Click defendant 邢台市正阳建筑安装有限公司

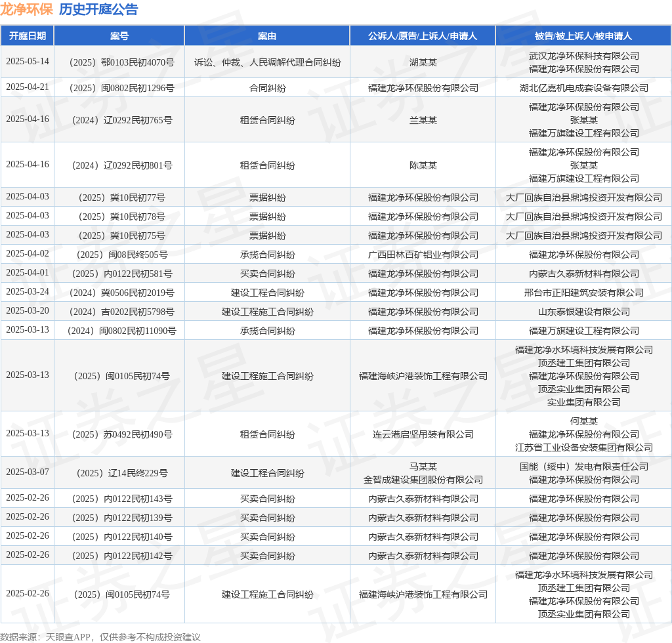point(583,293)
